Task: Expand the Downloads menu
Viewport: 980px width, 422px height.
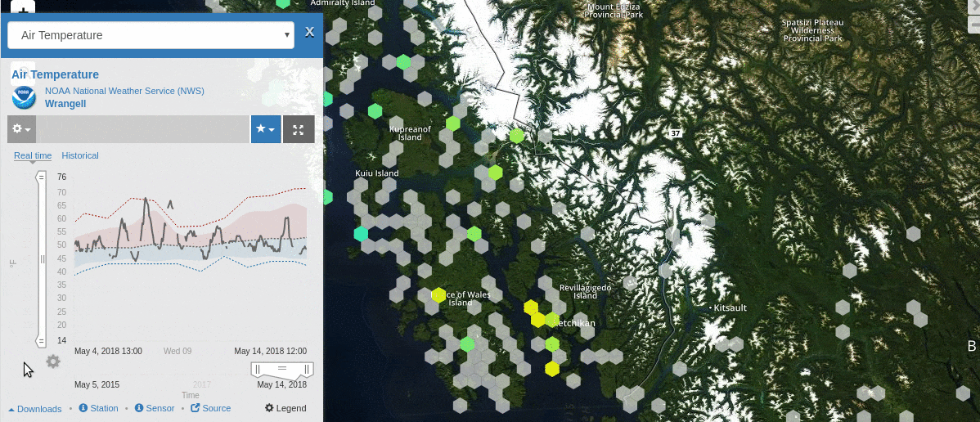Action: [35, 409]
